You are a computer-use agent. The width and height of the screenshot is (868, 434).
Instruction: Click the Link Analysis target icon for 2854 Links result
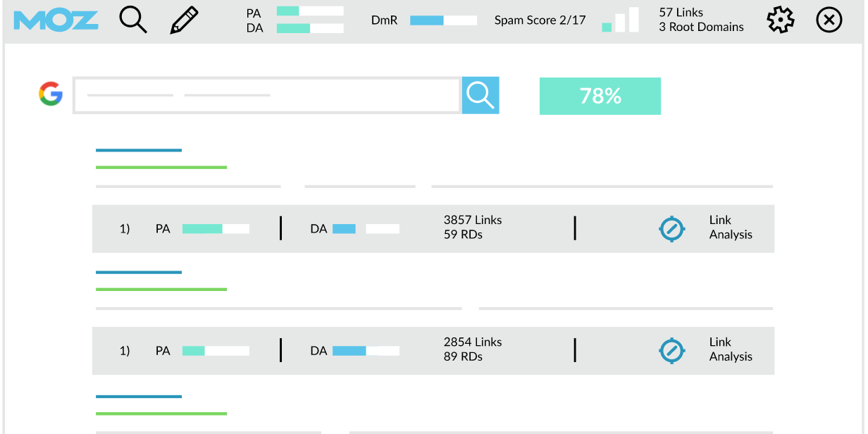pyautogui.click(x=671, y=351)
